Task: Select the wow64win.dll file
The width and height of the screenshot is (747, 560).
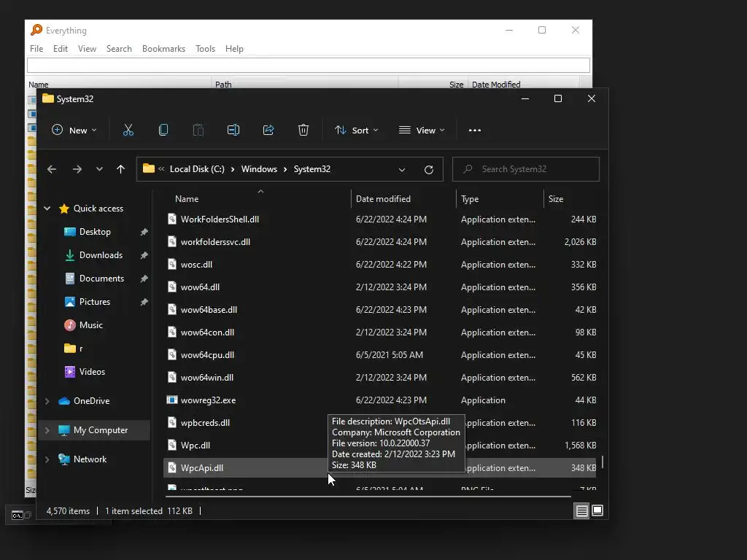Action: (x=379, y=378)
